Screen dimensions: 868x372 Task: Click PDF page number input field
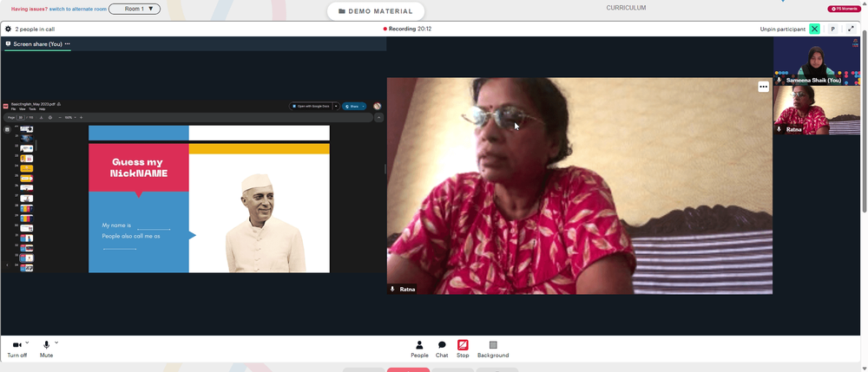coord(21,118)
